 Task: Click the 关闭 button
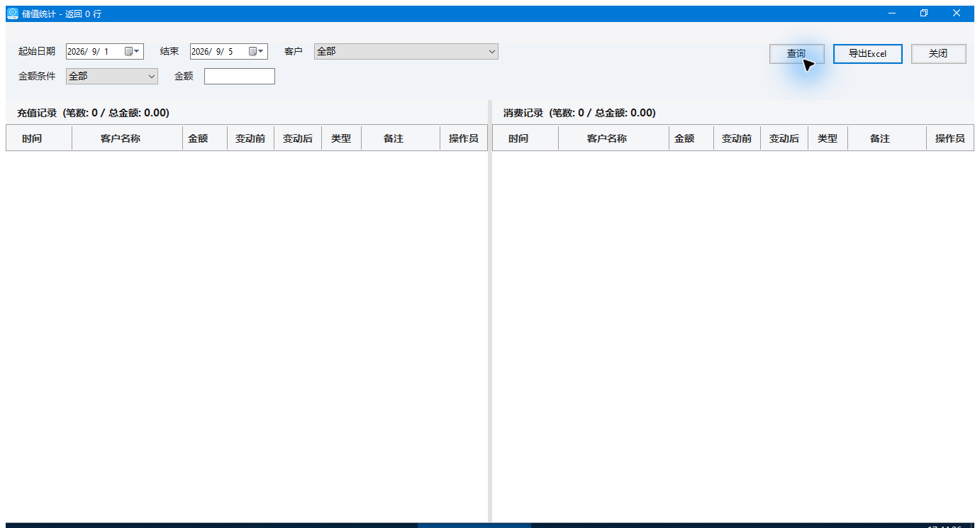coord(939,54)
